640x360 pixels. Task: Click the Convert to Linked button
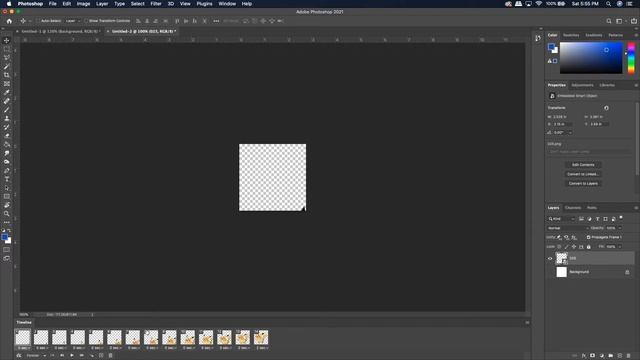click(583, 174)
